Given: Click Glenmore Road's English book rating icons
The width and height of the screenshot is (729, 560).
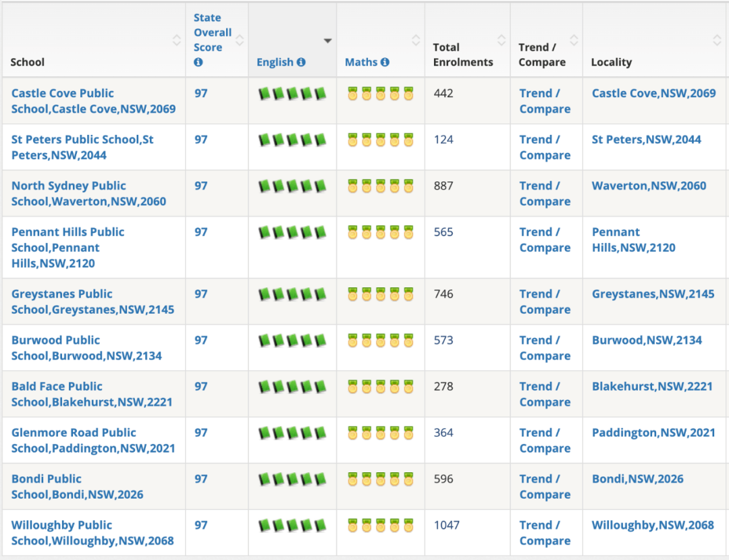Looking at the screenshot, I should (x=292, y=433).
